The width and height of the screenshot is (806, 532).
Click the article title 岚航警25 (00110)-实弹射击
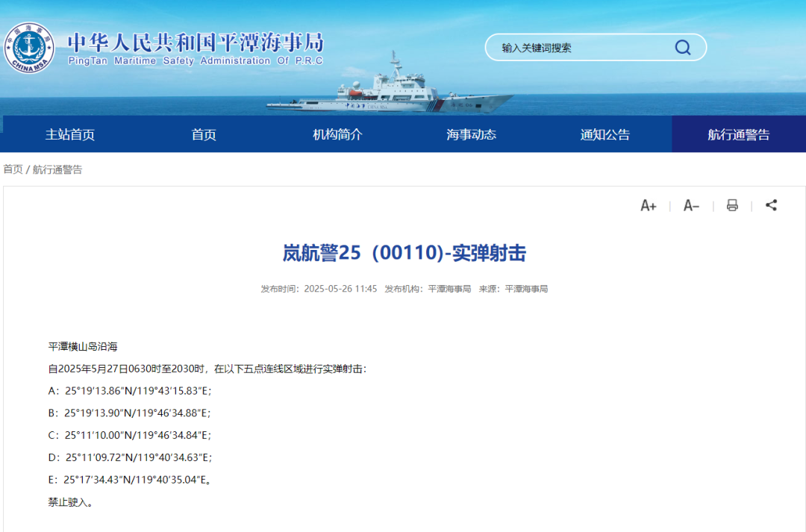tap(404, 254)
